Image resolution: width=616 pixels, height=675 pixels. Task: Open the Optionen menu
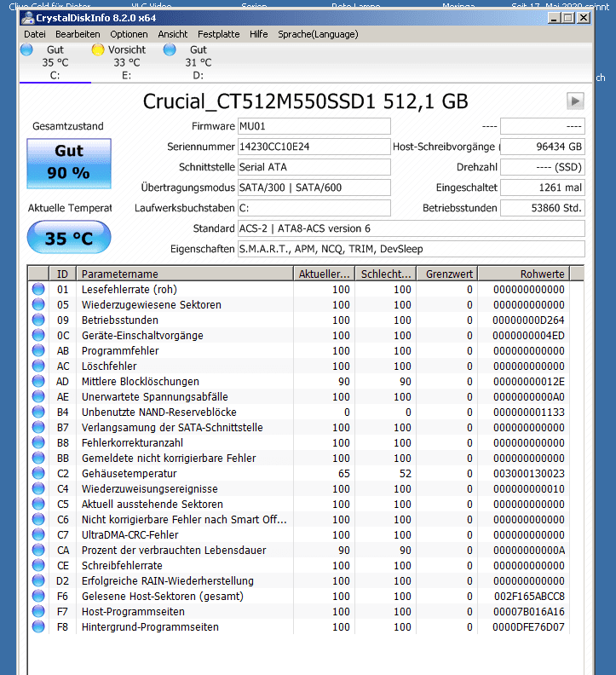129,34
